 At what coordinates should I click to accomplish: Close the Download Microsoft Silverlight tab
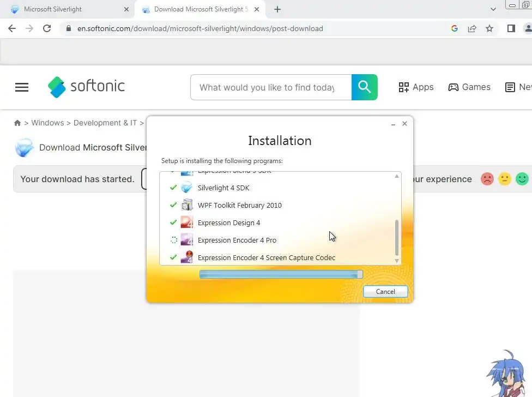[x=257, y=9]
